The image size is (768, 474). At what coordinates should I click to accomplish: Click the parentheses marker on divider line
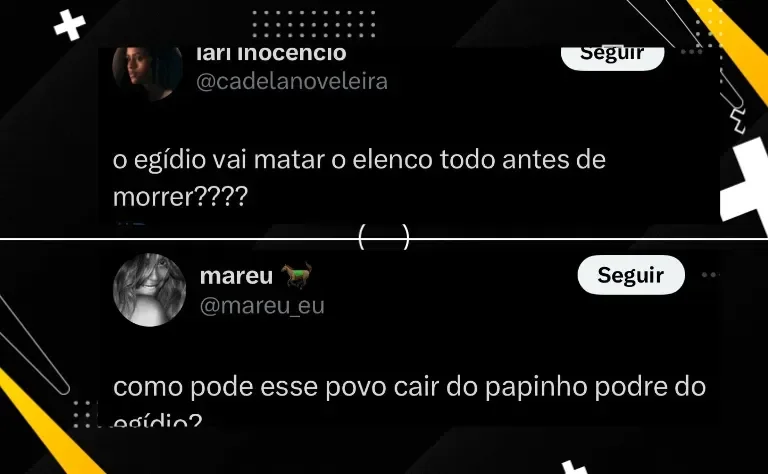pos(384,237)
